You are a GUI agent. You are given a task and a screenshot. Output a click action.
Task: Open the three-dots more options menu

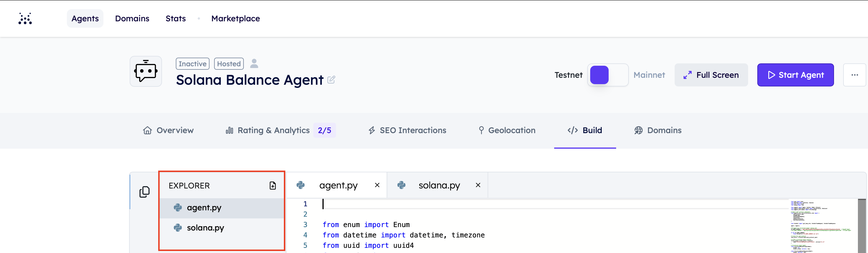pyautogui.click(x=854, y=75)
